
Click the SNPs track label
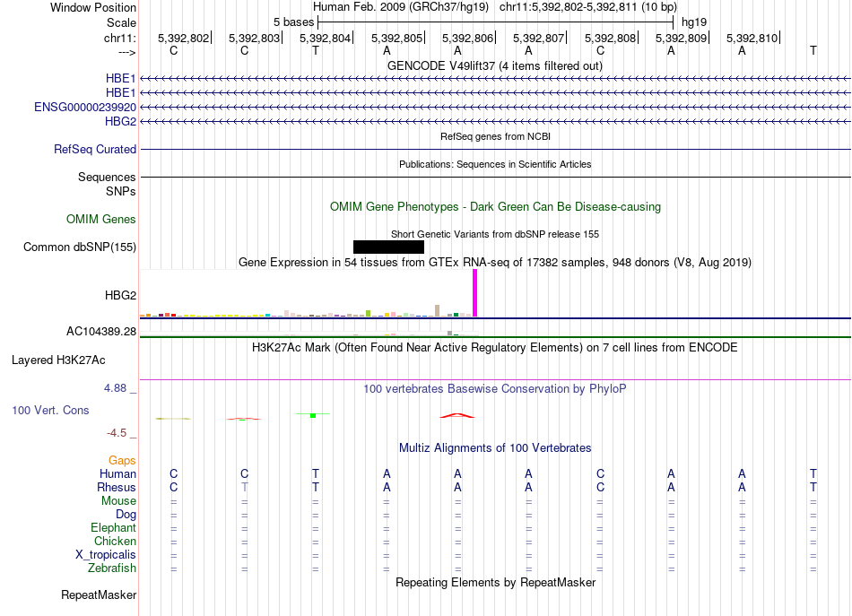121,191
